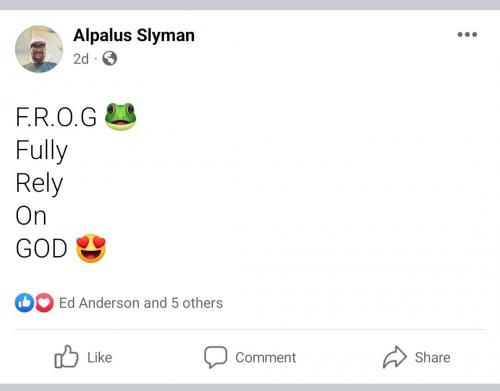Click the word GOD in post

tap(41, 249)
